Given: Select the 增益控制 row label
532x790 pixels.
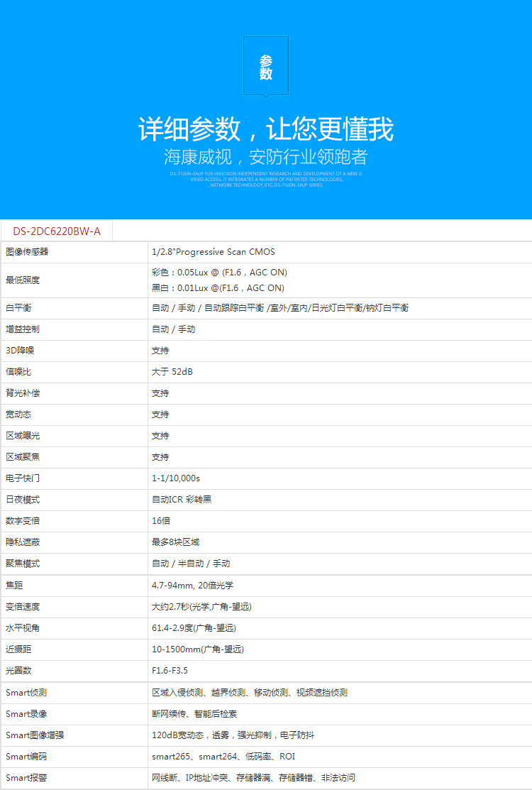Looking at the screenshot, I should pos(23,329).
